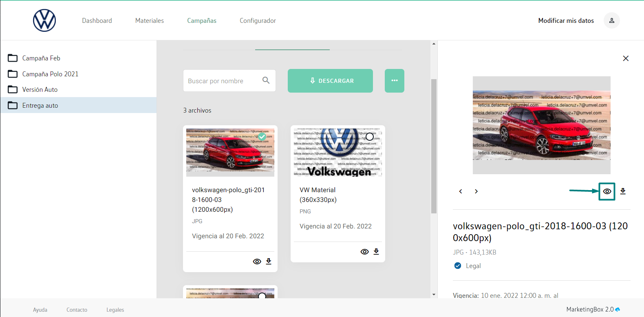Image resolution: width=644 pixels, height=317 pixels.
Task: Open Campaña Polo 2021 folder
Action: (78, 74)
